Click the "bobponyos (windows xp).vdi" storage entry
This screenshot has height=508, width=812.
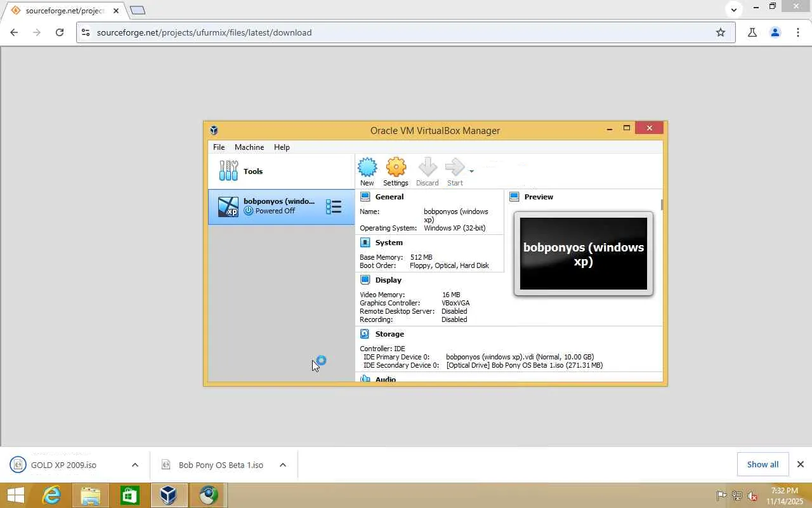click(x=520, y=357)
